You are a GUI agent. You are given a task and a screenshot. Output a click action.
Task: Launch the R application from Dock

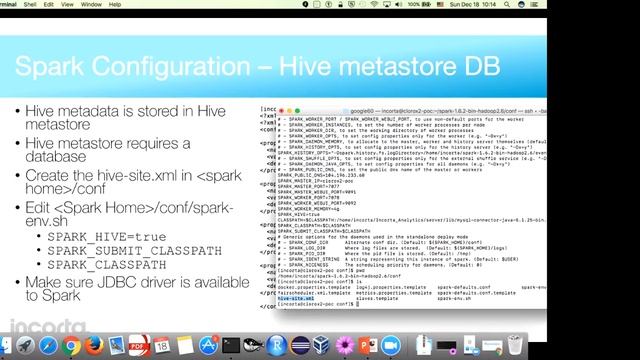[x=277, y=346]
